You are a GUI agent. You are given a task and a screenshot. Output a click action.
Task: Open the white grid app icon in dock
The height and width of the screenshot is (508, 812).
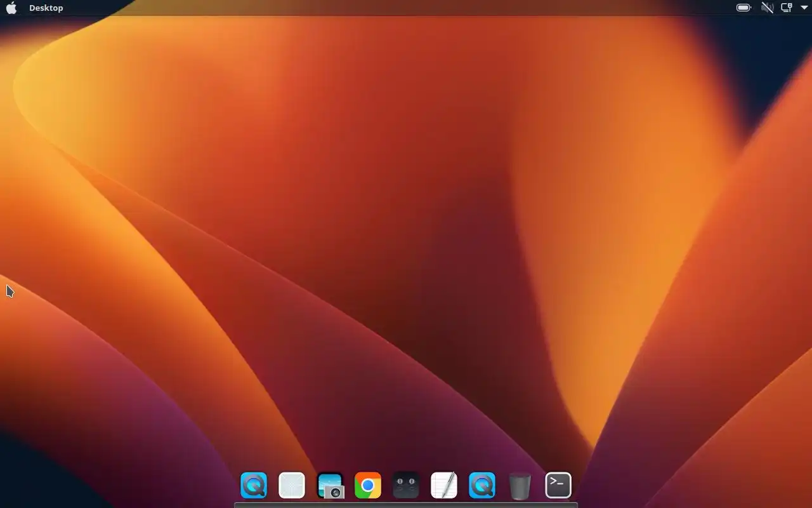click(292, 486)
